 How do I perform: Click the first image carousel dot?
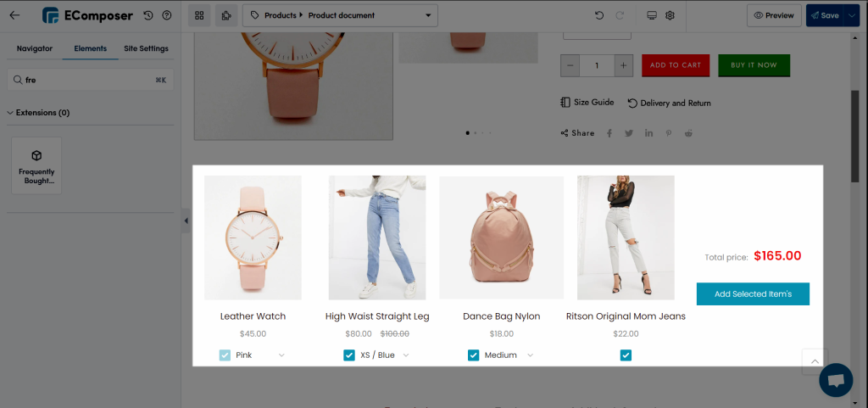(468, 133)
